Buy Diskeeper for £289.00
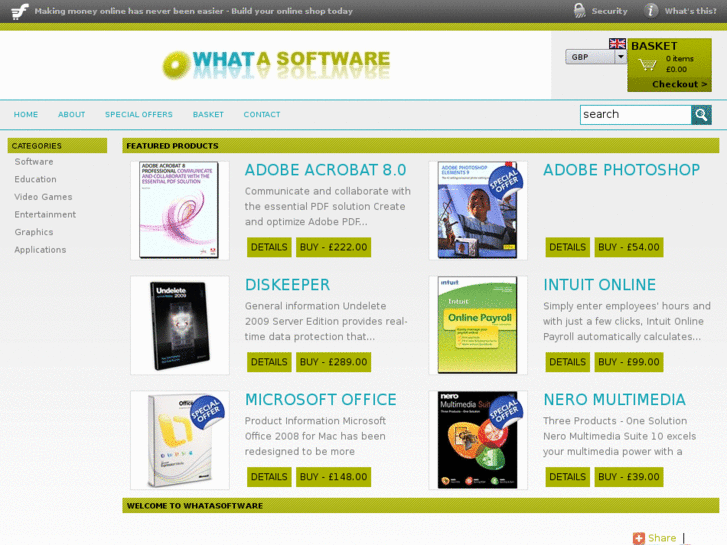Viewport: 727px width, 545px height. tap(333, 362)
